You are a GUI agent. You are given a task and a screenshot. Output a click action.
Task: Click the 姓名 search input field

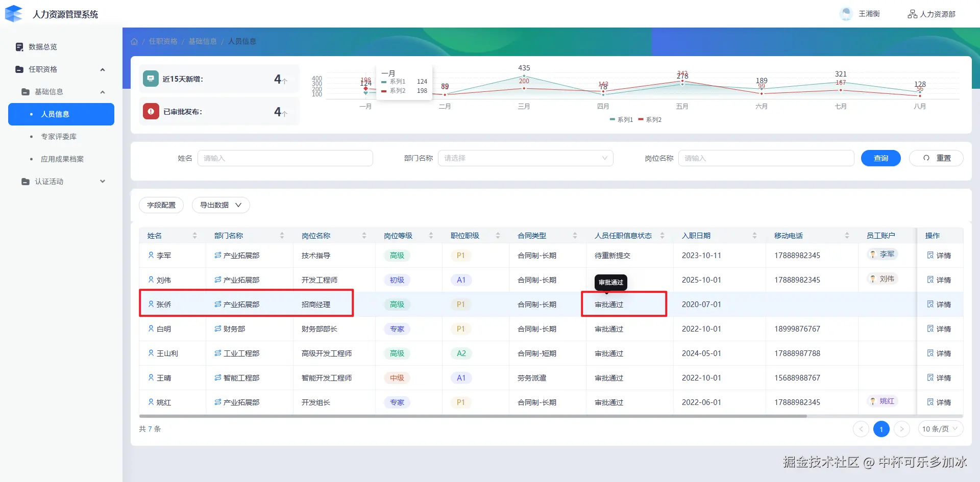coord(285,158)
